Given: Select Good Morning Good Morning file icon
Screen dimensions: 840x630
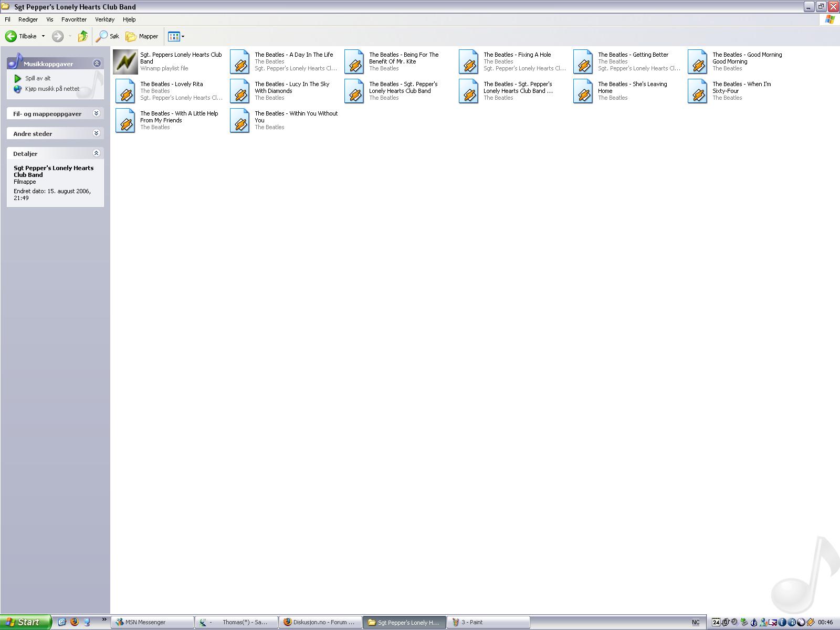Looking at the screenshot, I should point(698,62).
